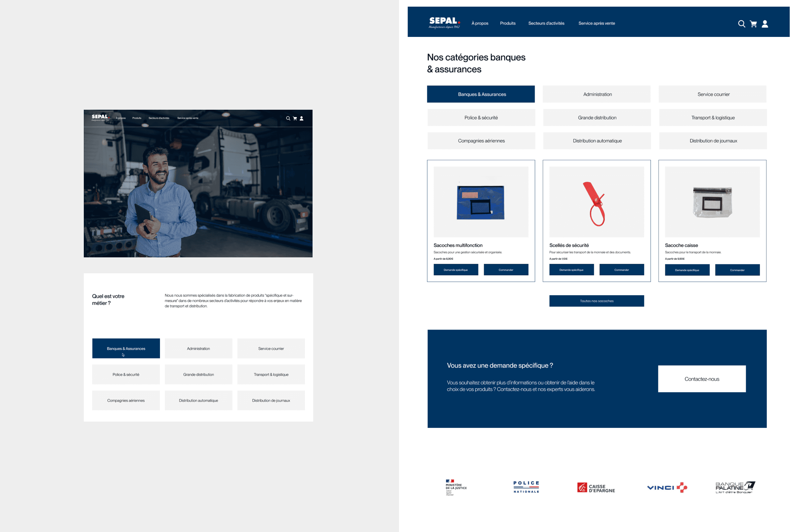798x532 pixels.
Task: Select Transport & logistique in right page
Action: [713, 118]
